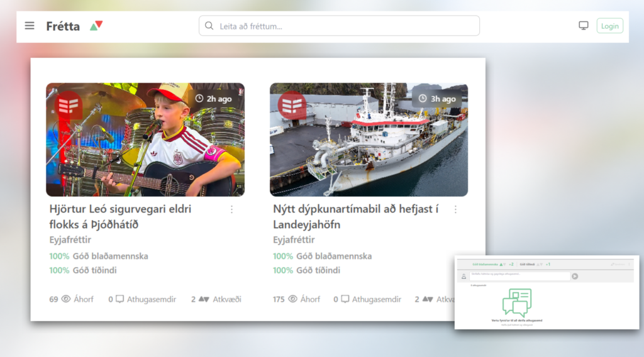This screenshot has width=644, height=357.
Task: Click the send comment arrow button in the preview
Action: click(575, 276)
